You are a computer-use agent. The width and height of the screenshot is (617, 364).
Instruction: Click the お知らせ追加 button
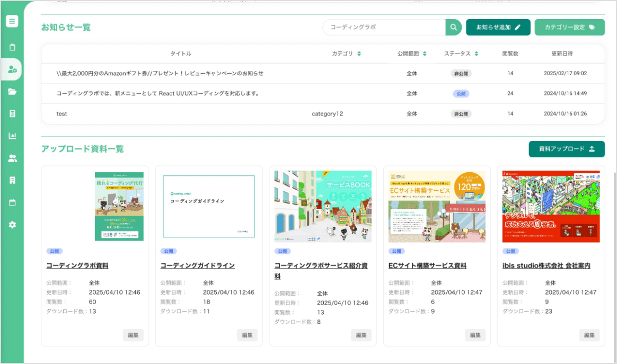(x=498, y=27)
